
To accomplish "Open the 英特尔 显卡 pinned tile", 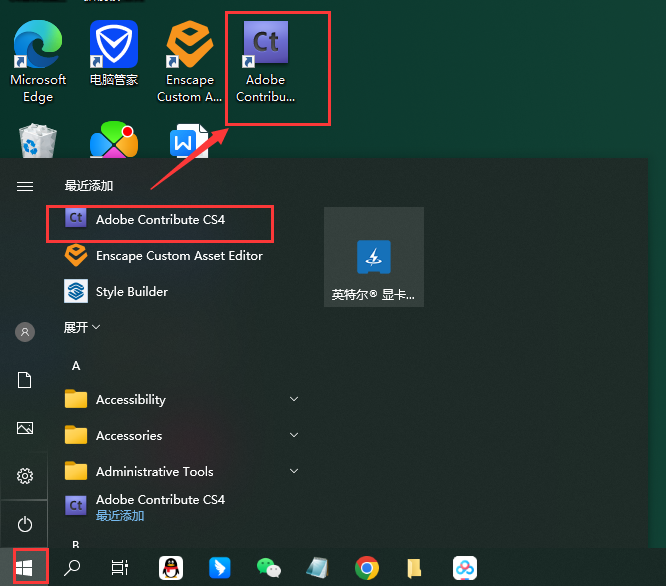I will point(374,257).
